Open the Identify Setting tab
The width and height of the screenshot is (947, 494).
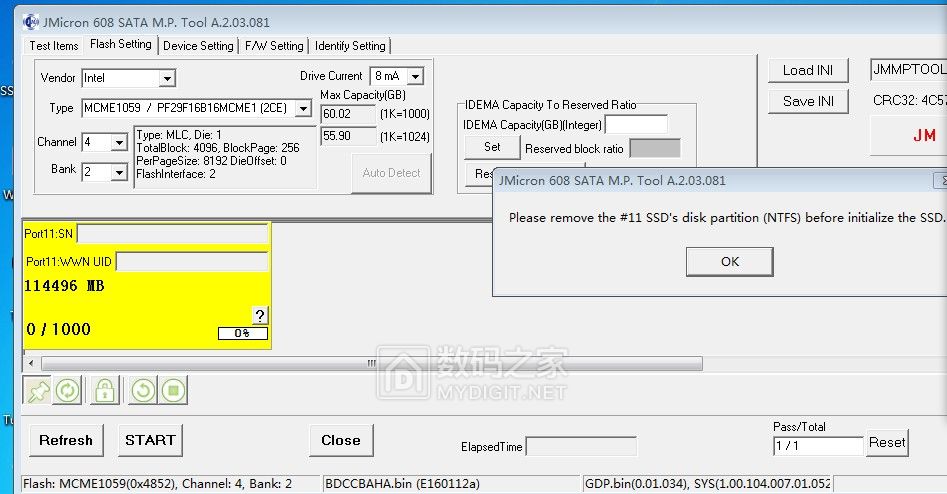[350, 46]
